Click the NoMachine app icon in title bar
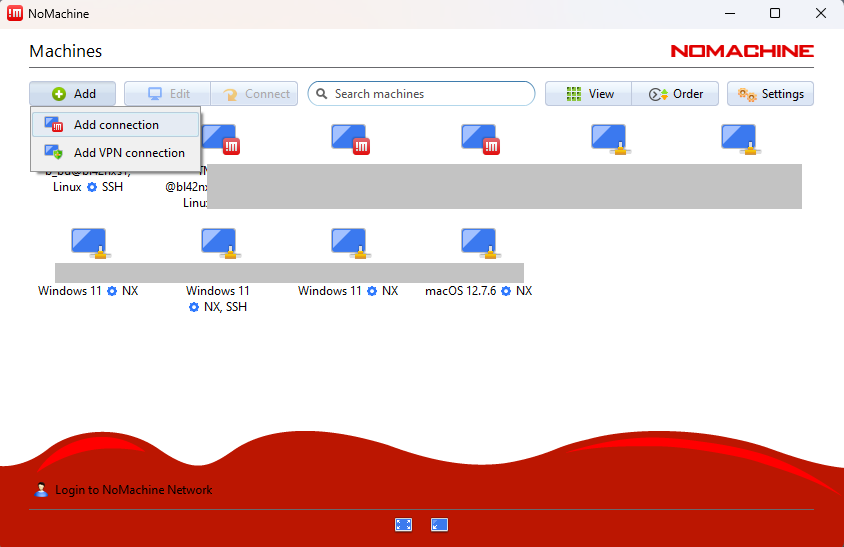 (x=14, y=14)
